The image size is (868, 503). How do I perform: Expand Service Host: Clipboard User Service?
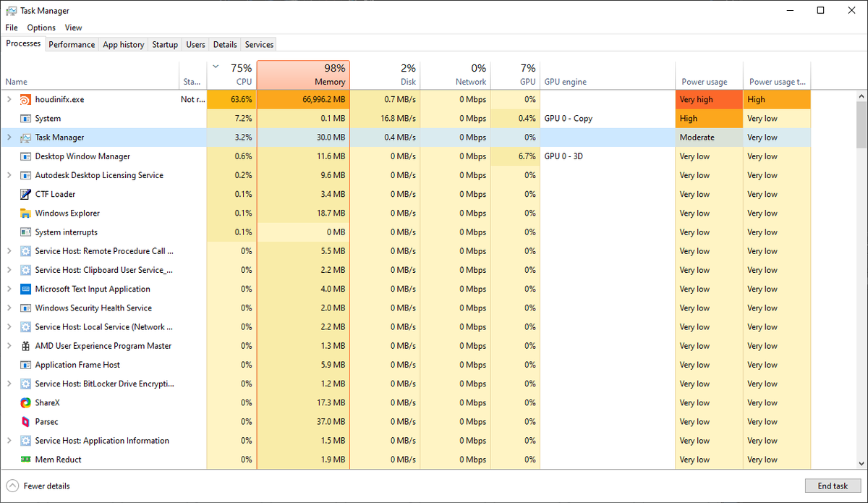click(x=9, y=270)
